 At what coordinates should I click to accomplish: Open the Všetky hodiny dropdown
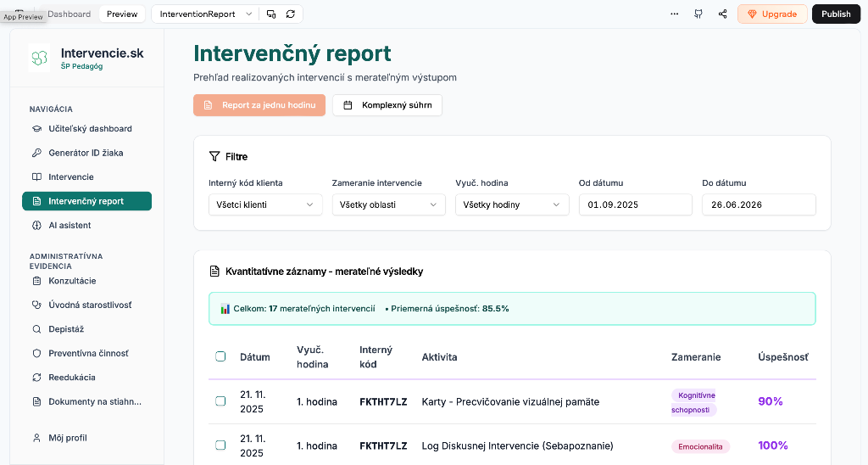512,204
